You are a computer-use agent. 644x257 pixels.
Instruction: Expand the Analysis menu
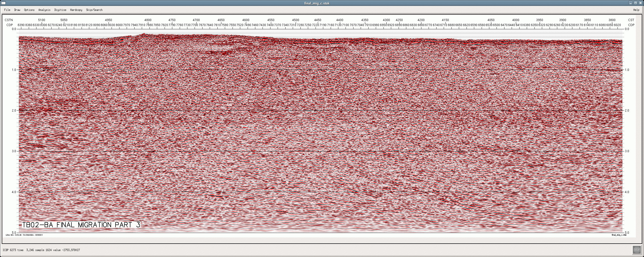tap(44, 10)
